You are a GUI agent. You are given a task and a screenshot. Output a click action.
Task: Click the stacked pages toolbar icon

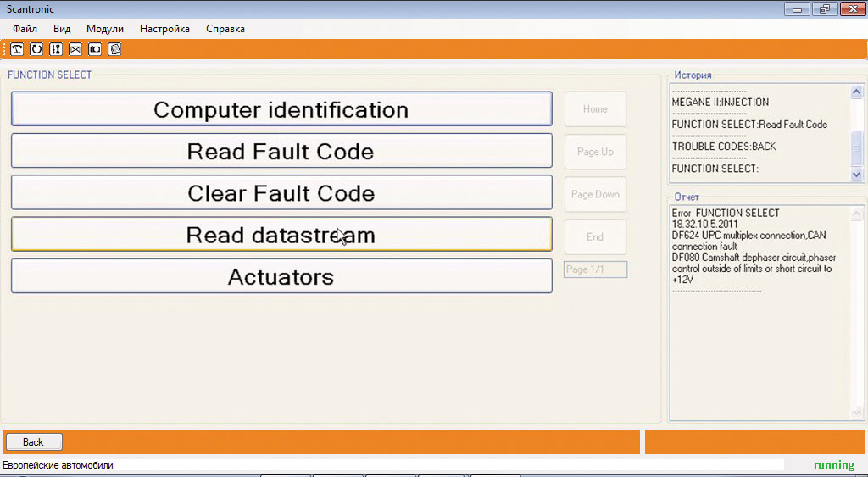114,49
